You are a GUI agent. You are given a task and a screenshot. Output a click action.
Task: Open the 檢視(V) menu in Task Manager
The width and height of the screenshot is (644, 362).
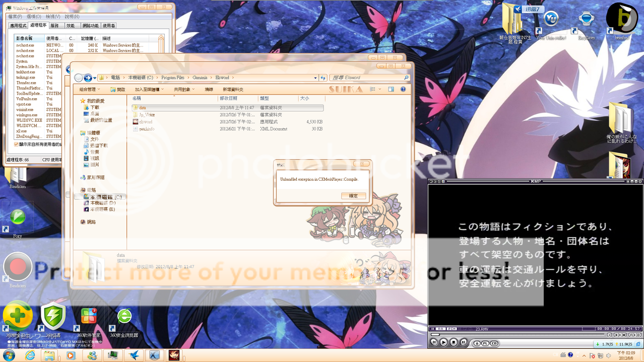(53, 17)
